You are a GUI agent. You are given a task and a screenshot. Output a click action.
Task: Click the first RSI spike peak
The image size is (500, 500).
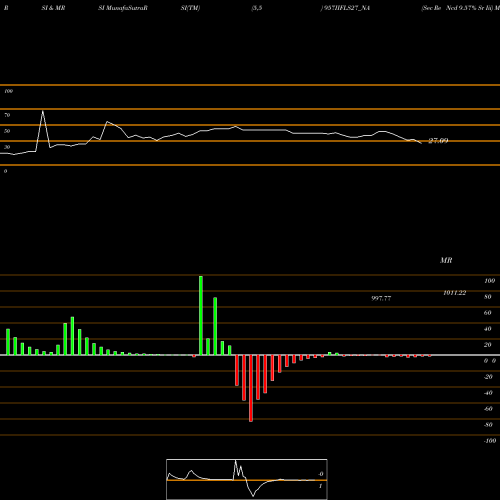[43, 111]
